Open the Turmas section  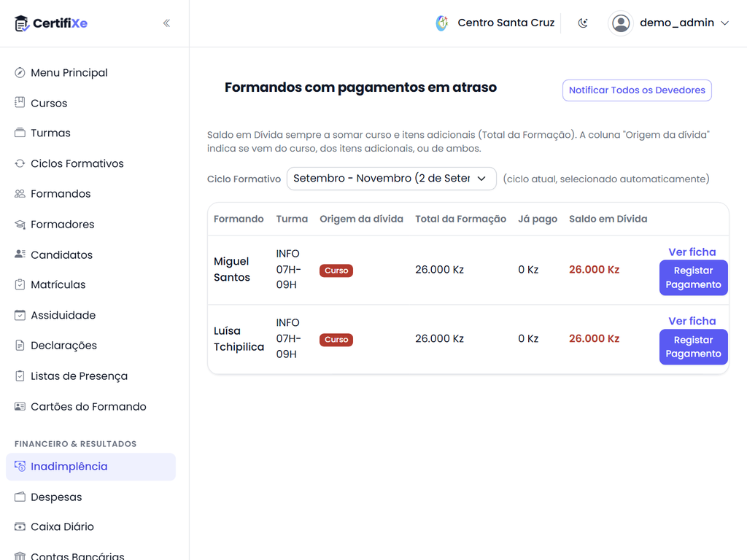point(90,133)
